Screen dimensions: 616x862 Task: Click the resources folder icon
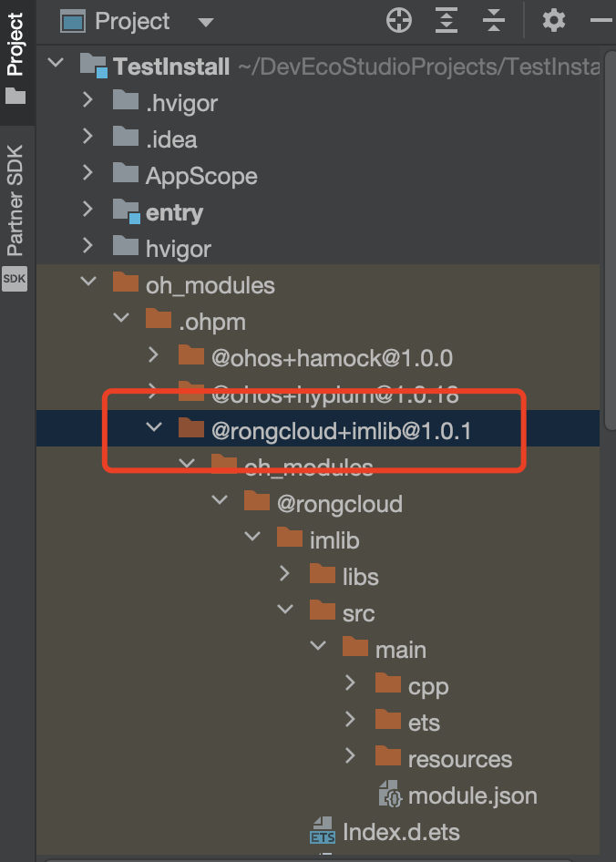pyautogui.click(x=388, y=755)
